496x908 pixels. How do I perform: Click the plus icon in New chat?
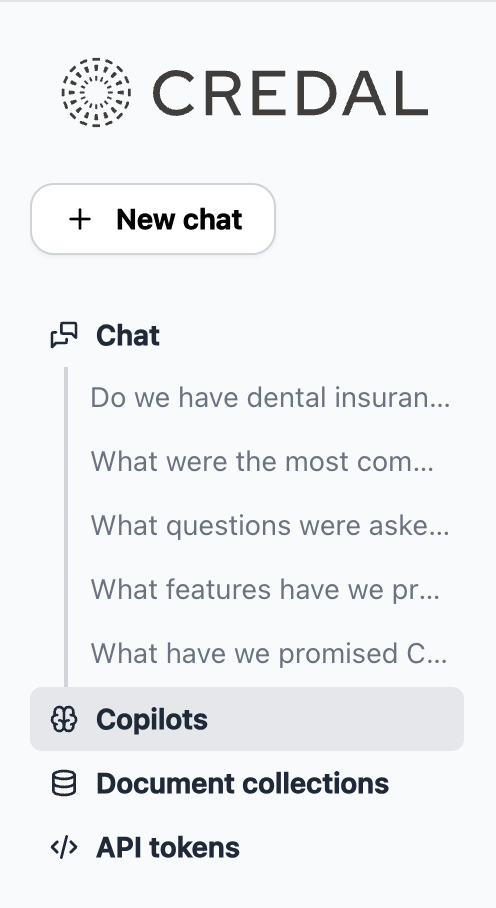80,219
